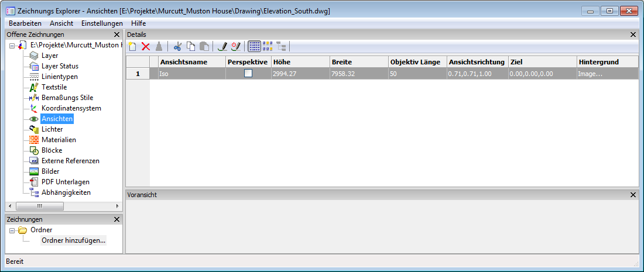Click the Ansichtsname column header
The width and height of the screenshot is (644, 272).
tap(191, 62)
